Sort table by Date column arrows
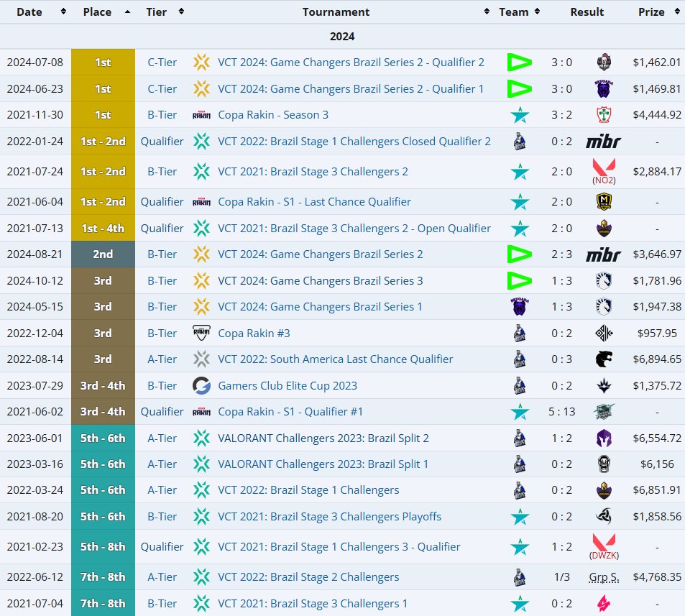Screen dimensions: 685x616 tap(63, 12)
